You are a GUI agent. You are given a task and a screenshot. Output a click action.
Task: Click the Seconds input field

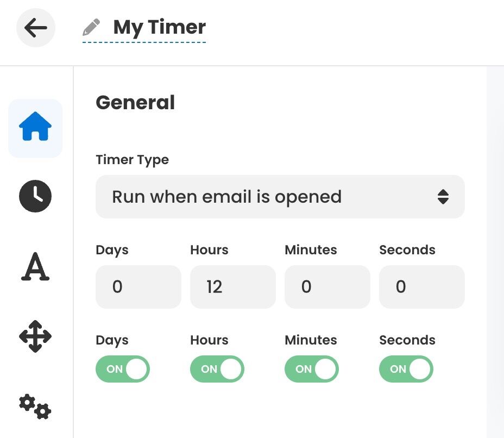(x=422, y=287)
